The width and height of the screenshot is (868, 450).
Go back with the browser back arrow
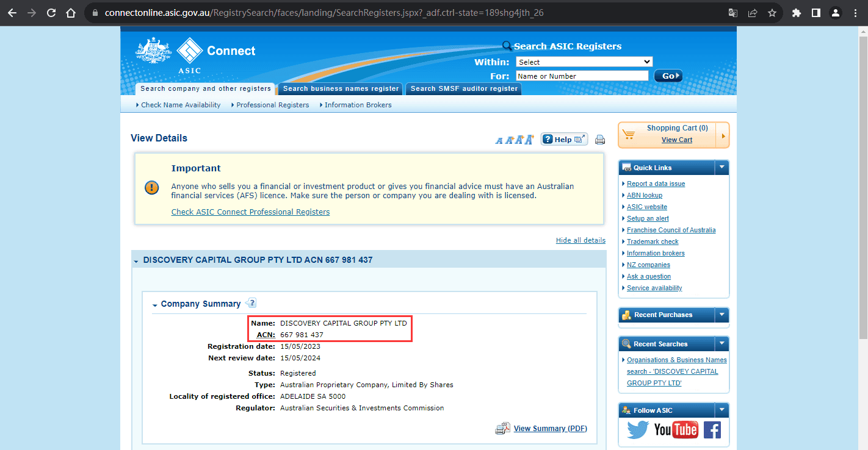(x=12, y=13)
